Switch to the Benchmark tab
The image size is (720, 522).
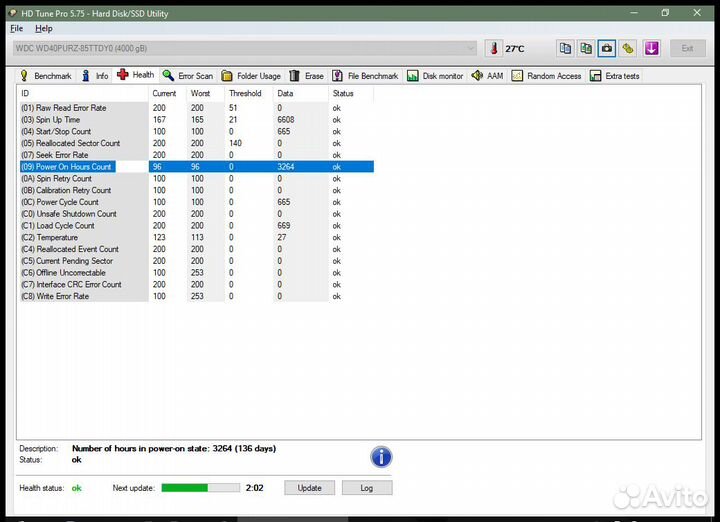46,76
